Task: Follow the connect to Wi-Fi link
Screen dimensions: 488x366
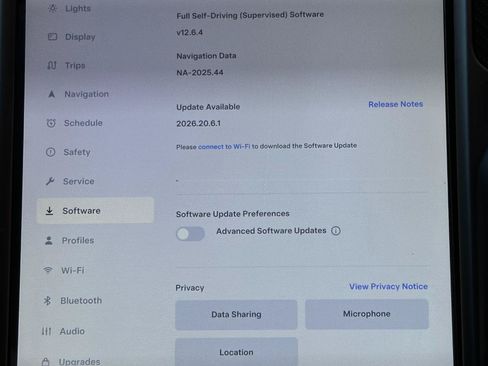Action: (x=224, y=146)
